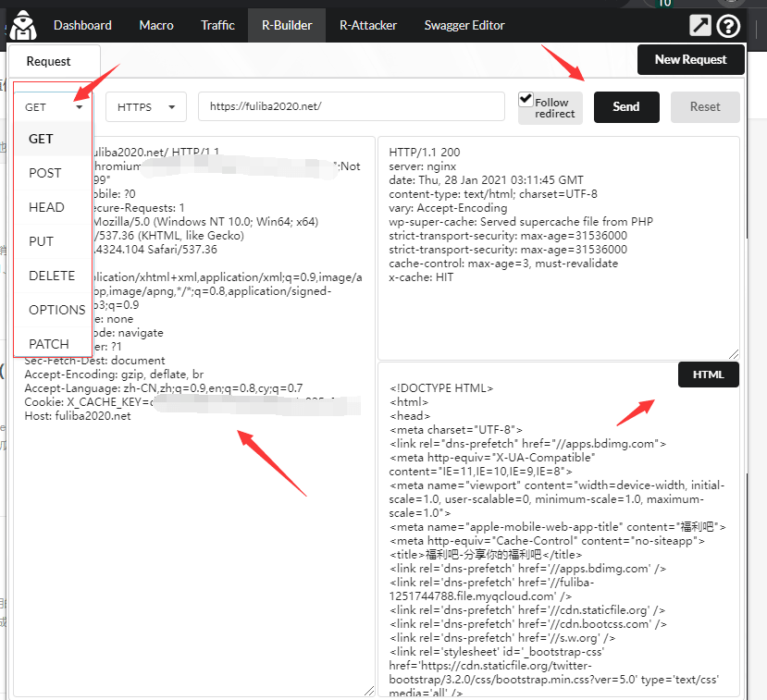Choose PUT from the method list
The height and width of the screenshot is (700, 767).
coord(42,241)
